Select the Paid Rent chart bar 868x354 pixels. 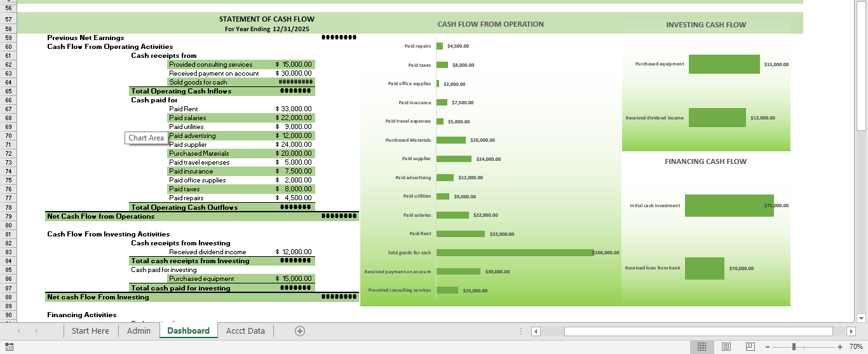(x=461, y=233)
